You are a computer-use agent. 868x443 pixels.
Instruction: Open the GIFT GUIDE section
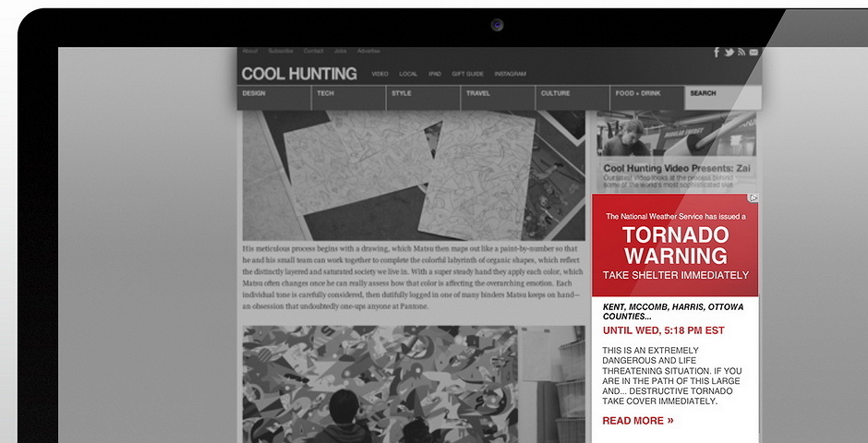pyautogui.click(x=467, y=74)
